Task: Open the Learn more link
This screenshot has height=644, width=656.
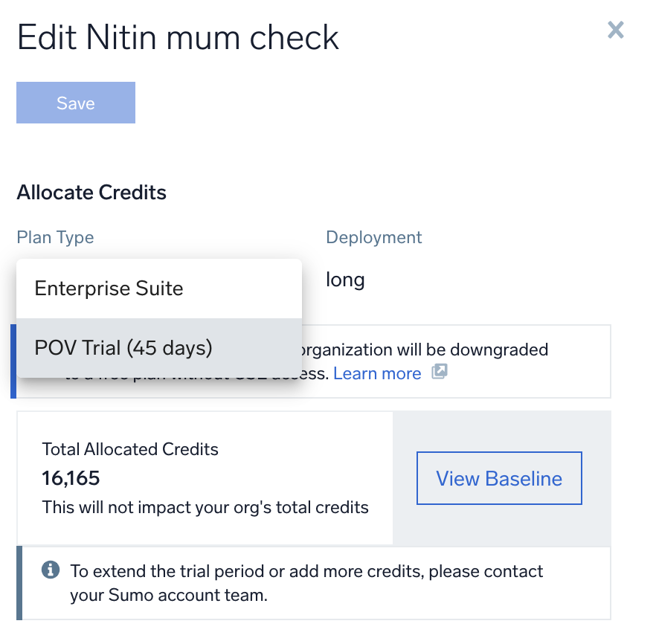Action: [x=377, y=373]
